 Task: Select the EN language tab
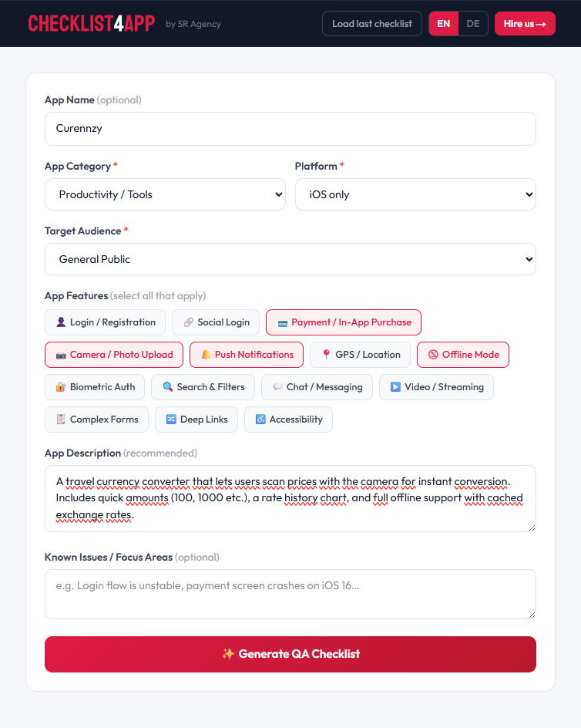coord(443,23)
